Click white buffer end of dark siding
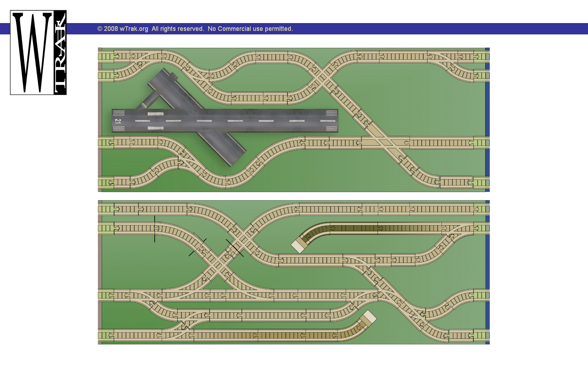The height and width of the screenshot is (392, 588). [298, 246]
